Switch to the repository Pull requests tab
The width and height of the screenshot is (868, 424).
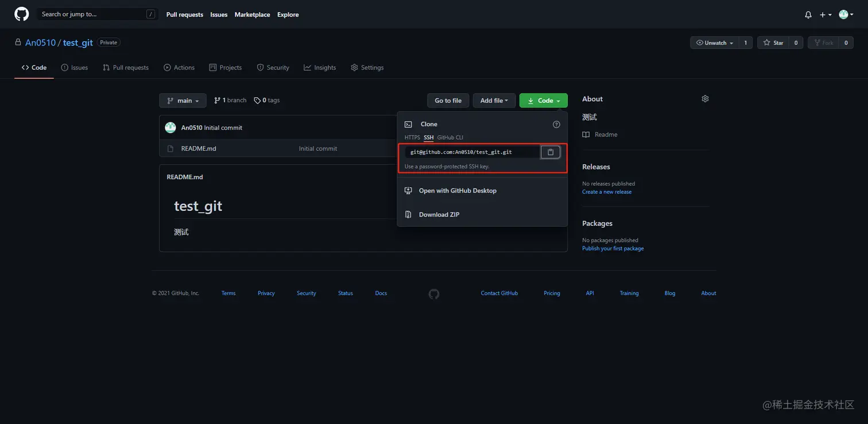coord(126,67)
